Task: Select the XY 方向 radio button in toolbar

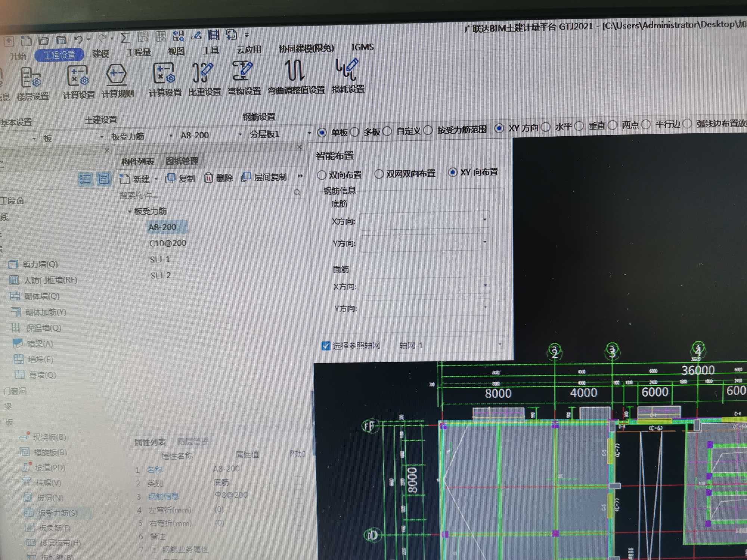Action: (499, 128)
